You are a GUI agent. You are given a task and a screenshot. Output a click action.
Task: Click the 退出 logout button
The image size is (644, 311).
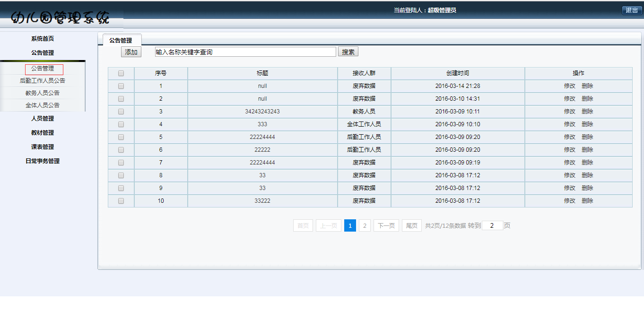pos(632,10)
